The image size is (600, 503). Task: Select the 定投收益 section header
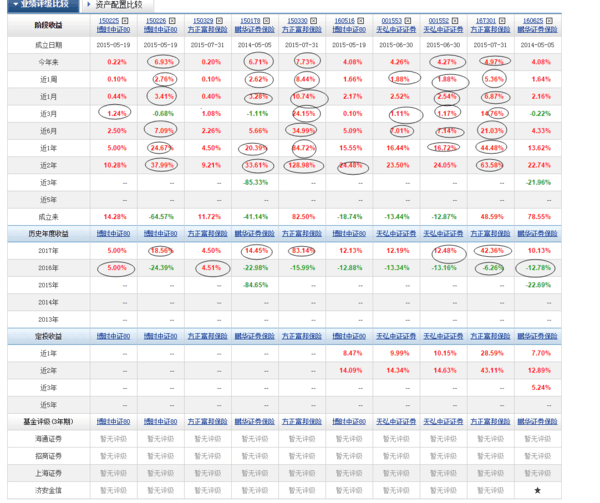49,337
